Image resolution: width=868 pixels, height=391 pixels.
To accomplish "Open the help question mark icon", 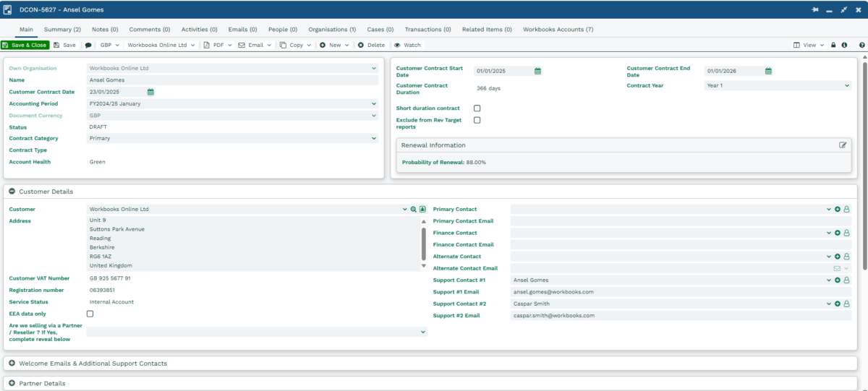I will [861, 45].
